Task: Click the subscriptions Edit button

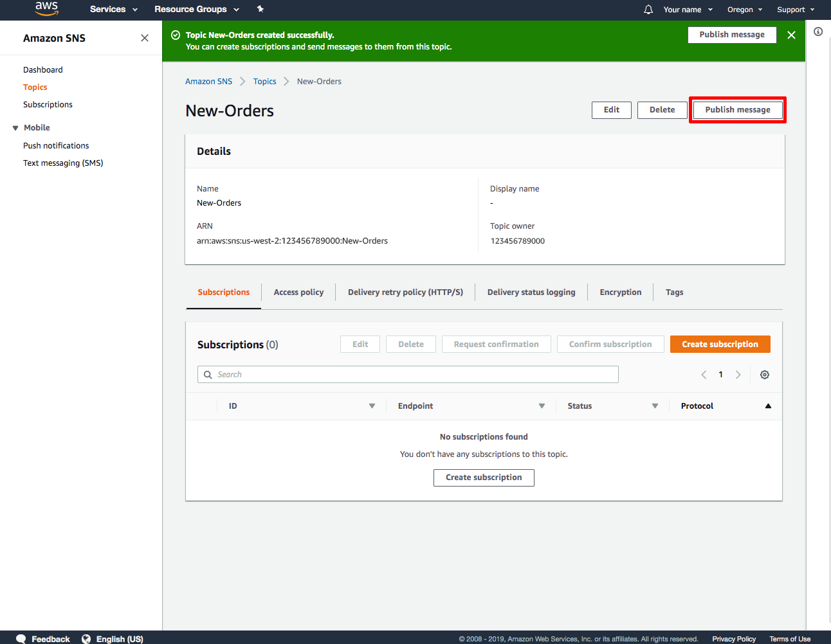Action: 360,344
